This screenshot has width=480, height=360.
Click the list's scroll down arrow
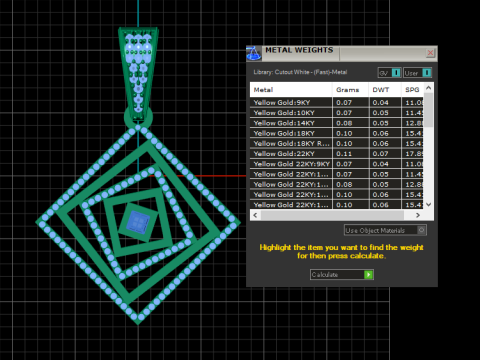[x=429, y=205]
